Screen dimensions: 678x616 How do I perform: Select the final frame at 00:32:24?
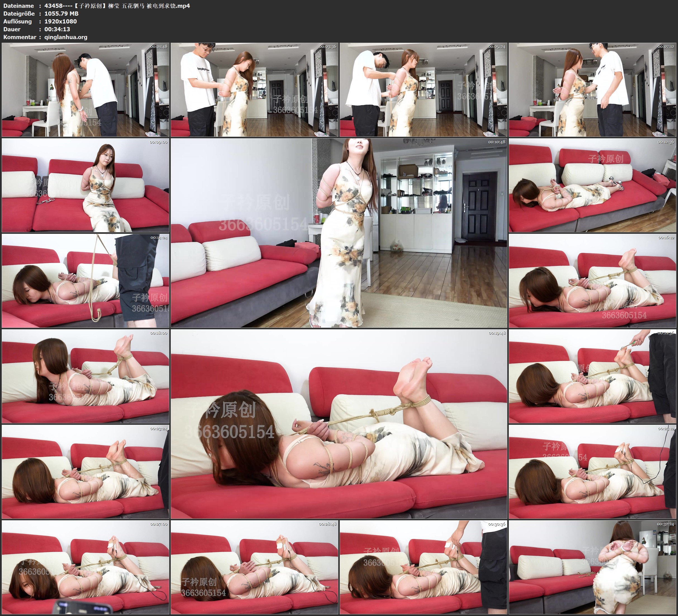[x=593, y=567]
